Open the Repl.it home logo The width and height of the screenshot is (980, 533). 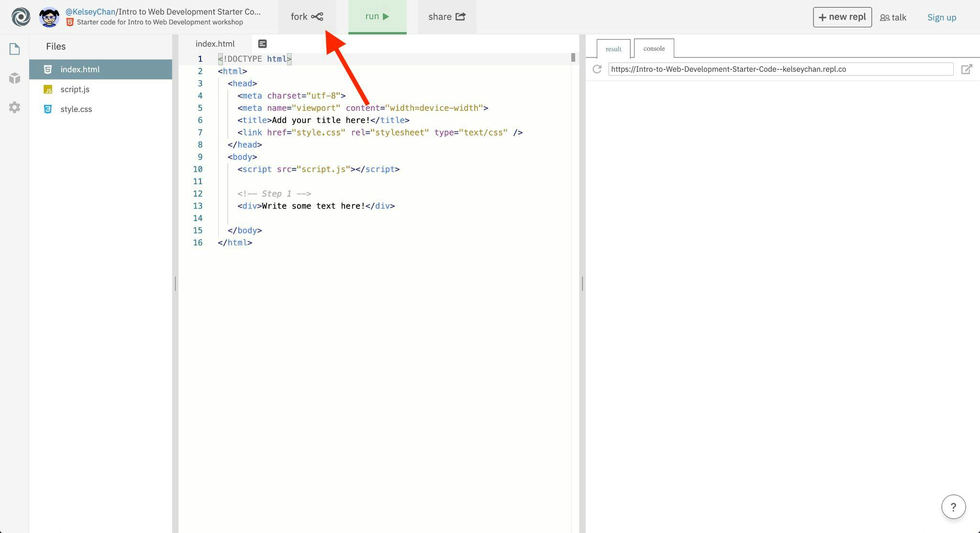point(21,17)
